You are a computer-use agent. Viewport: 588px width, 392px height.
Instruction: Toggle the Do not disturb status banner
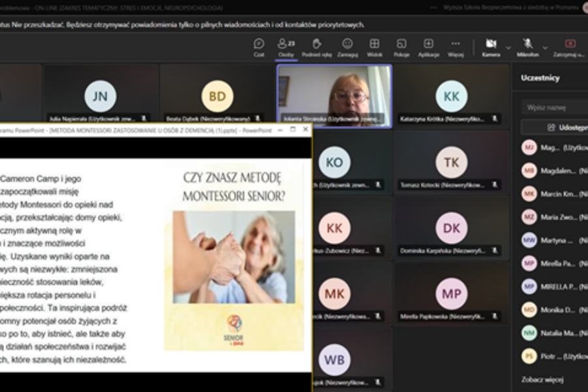pos(182,25)
